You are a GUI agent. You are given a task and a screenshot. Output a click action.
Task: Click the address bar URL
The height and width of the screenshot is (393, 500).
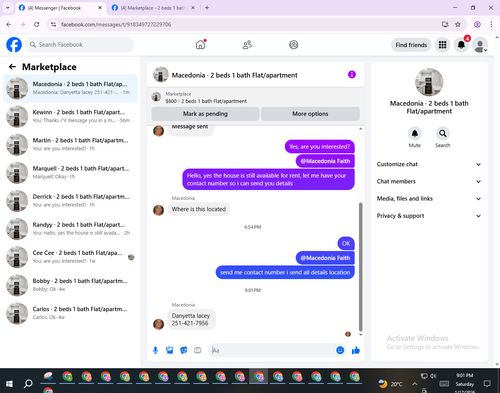(x=116, y=24)
